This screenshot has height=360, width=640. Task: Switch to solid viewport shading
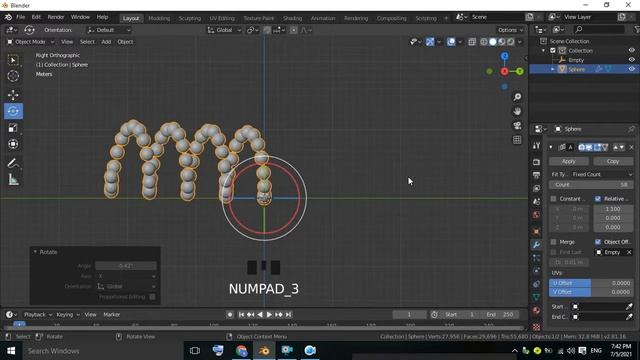click(x=493, y=42)
